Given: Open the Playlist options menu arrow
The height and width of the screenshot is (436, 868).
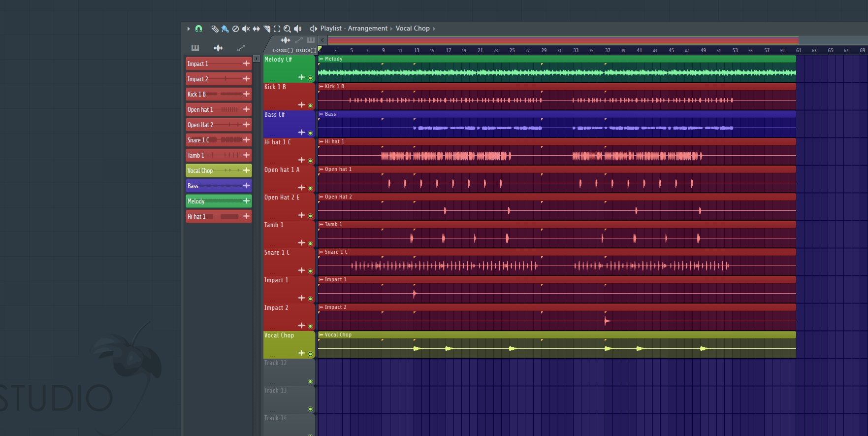Looking at the screenshot, I should tap(189, 29).
